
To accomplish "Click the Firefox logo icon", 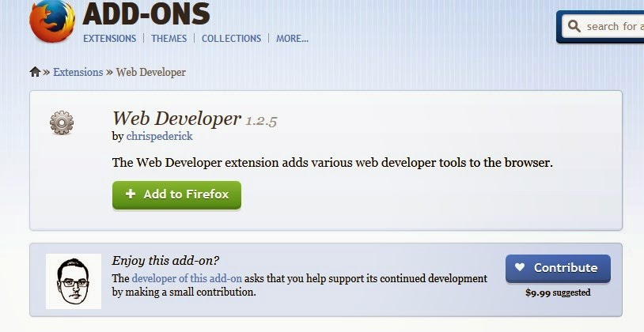I will pos(52,21).
